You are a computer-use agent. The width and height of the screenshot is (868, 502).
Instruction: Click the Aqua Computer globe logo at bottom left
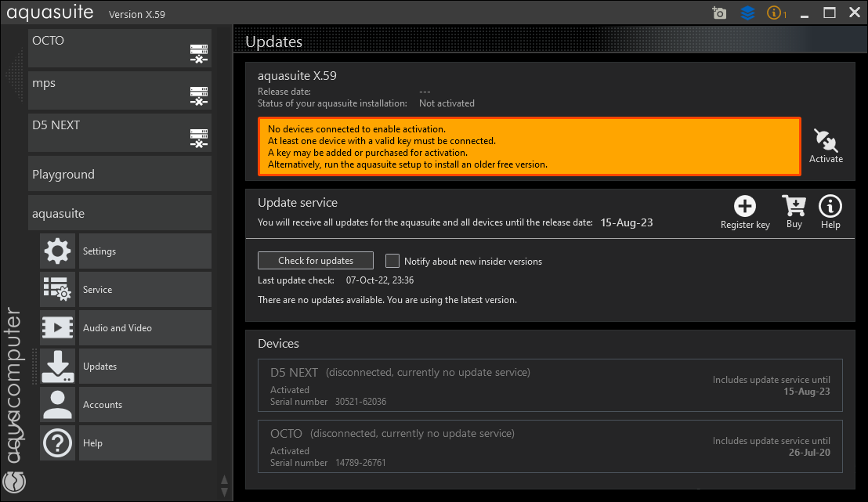(14, 482)
